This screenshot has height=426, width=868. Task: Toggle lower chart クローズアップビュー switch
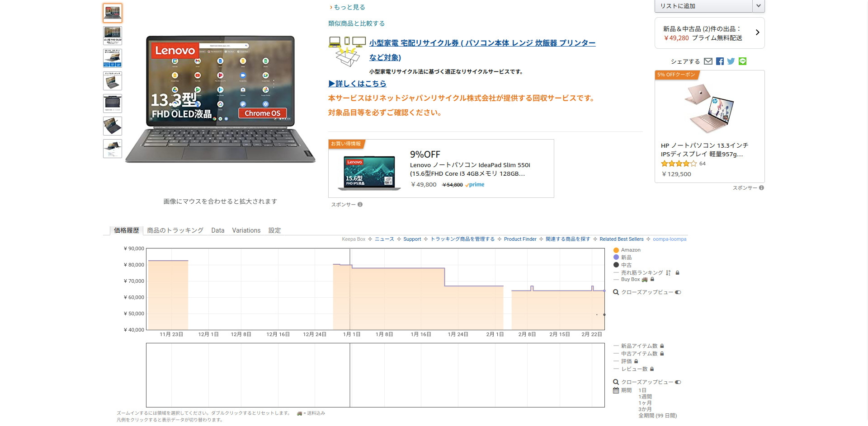click(x=678, y=382)
